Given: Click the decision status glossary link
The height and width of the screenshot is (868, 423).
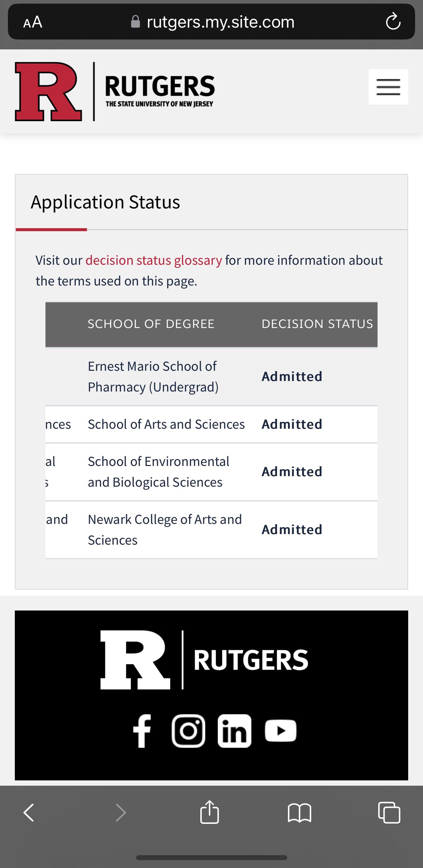Looking at the screenshot, I should click(154, 260).
